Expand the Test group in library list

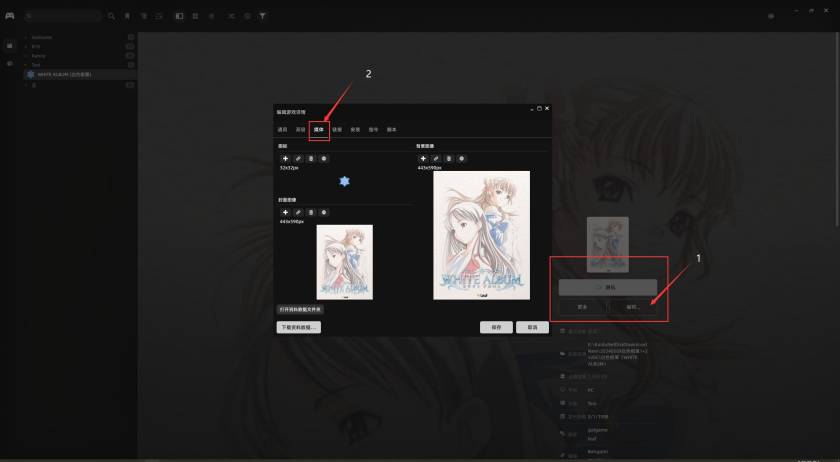(36, 65)
